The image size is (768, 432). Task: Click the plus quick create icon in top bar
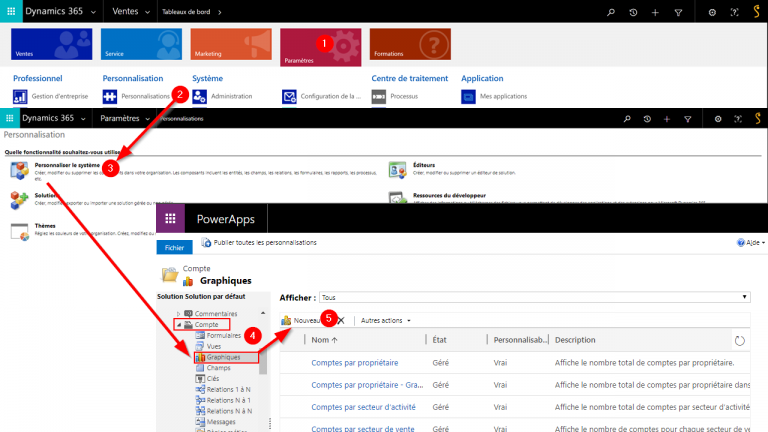point(655,12)
